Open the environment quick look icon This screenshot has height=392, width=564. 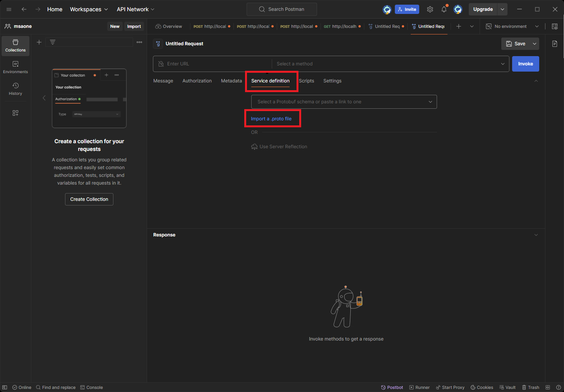[x=555, y=26]
